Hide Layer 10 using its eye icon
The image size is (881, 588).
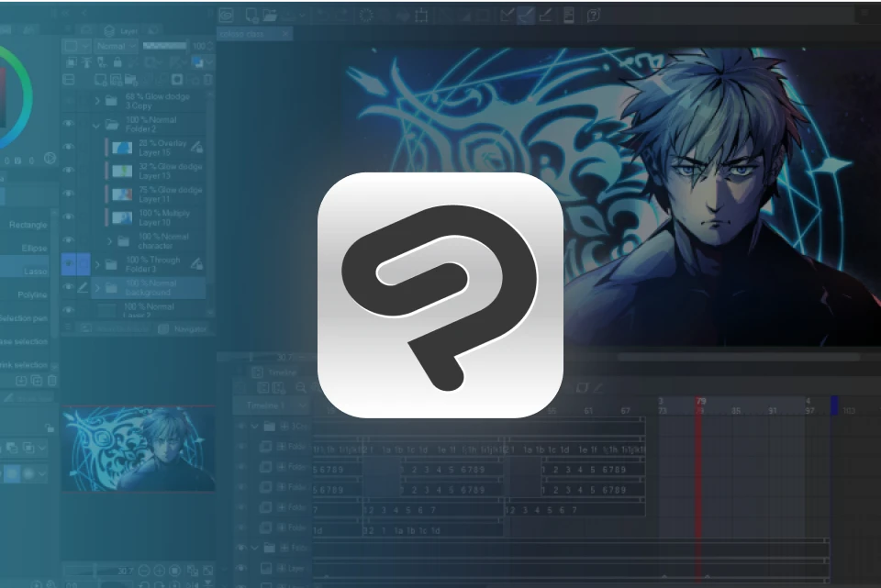tap(69, 216)
